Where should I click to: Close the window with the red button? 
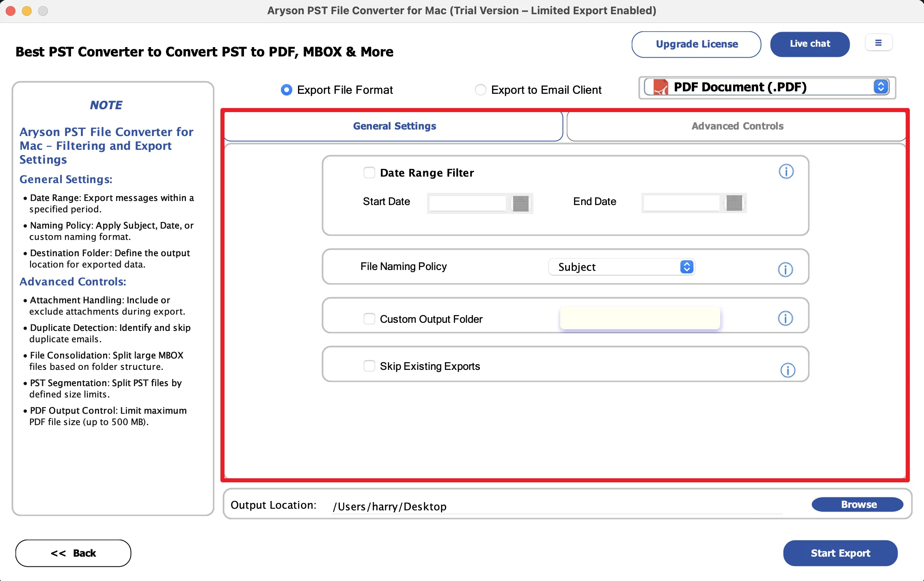11,11
